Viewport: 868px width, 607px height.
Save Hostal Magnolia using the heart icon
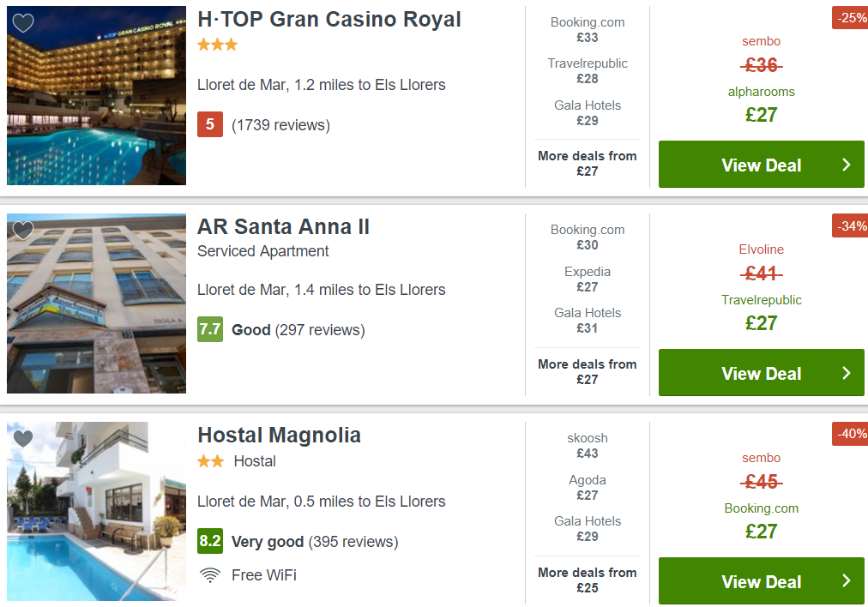coord(23,438)
